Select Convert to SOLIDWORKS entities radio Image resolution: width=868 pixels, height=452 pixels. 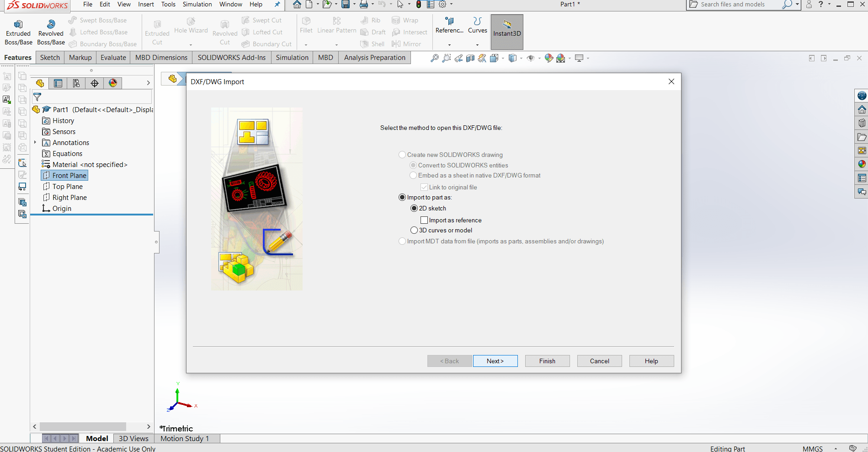(x=413, y=165)
